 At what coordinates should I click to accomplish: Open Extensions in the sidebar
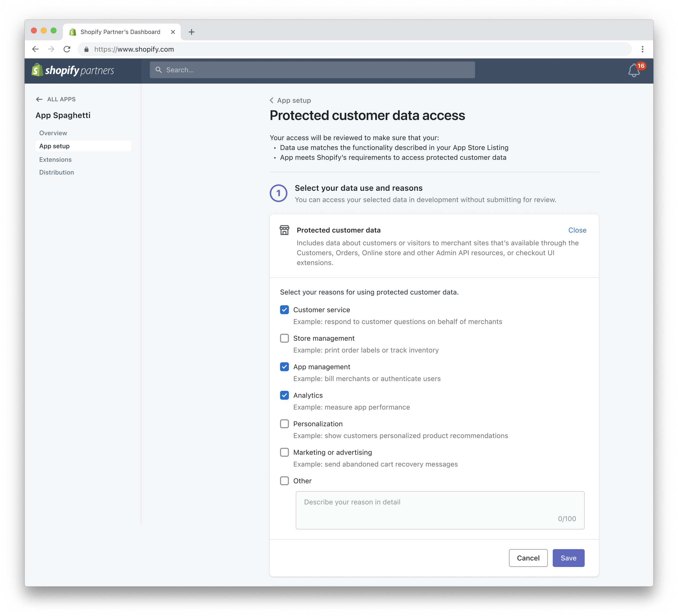coord(56,160)
